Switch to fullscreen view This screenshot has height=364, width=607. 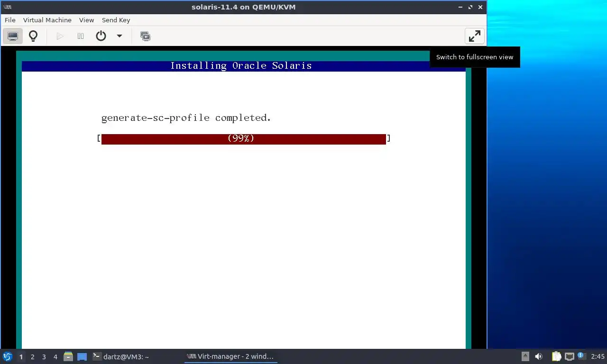474,36
